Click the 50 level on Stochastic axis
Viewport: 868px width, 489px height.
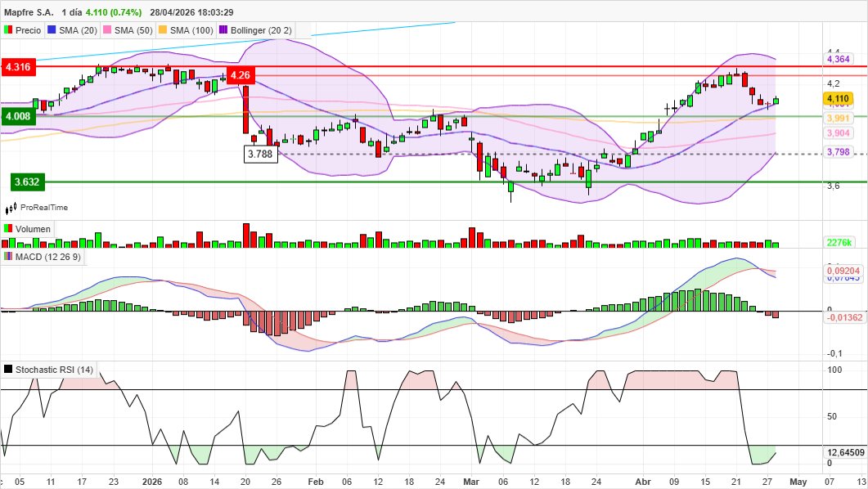(x=831, y=416)
